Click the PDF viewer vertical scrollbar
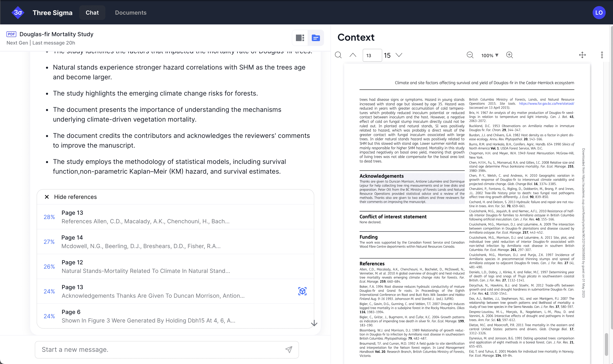Viewport: 613px width, 364px height. 606,344
